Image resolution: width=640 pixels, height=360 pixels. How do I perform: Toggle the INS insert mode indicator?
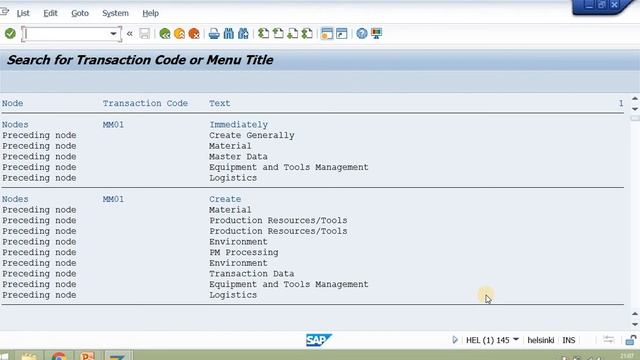pos(569,340)
